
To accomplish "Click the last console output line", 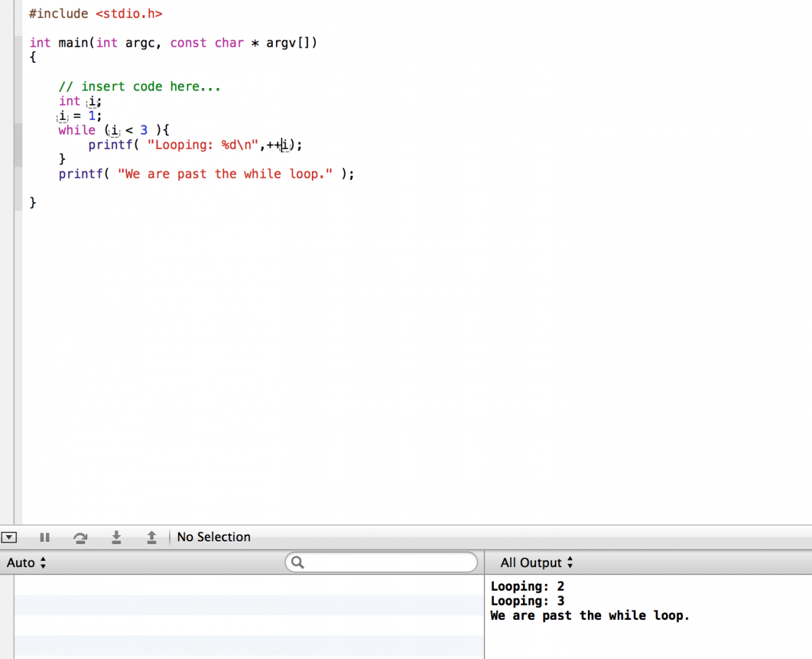I will point(589,616).
